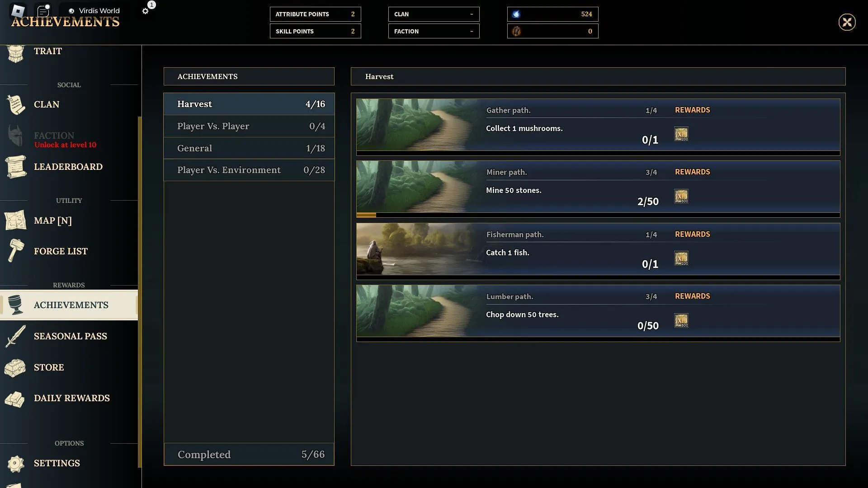
Task: Select the Clan icon in social section
Action: coord(16,104)
